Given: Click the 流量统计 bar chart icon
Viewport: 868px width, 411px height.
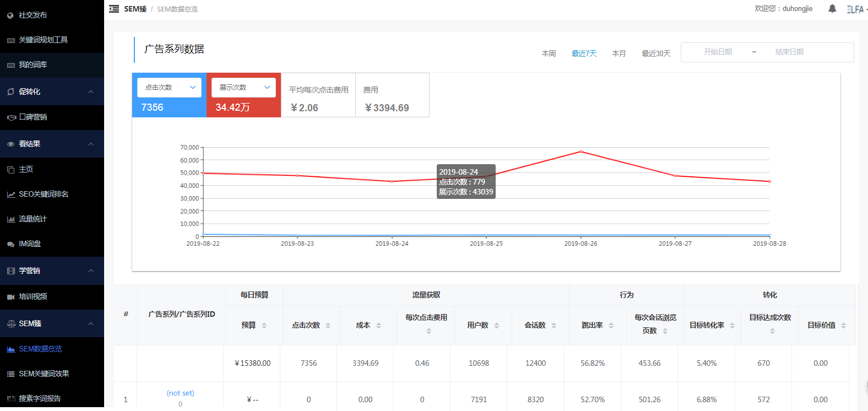Looking at the screenshot, I should pos(10,219).
